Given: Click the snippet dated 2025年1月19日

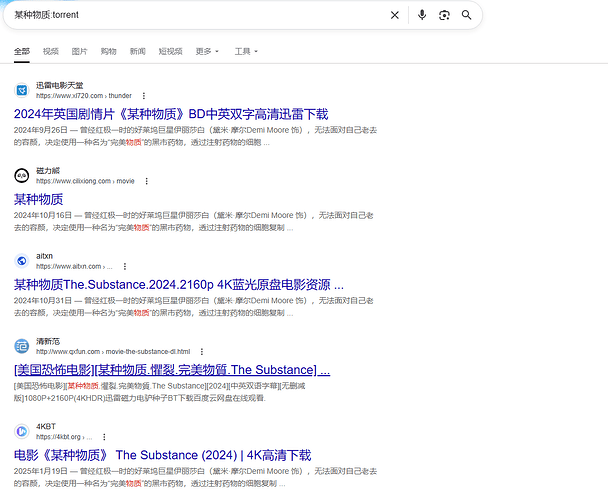Looking at the screenshot, I should tap(195, 478).
